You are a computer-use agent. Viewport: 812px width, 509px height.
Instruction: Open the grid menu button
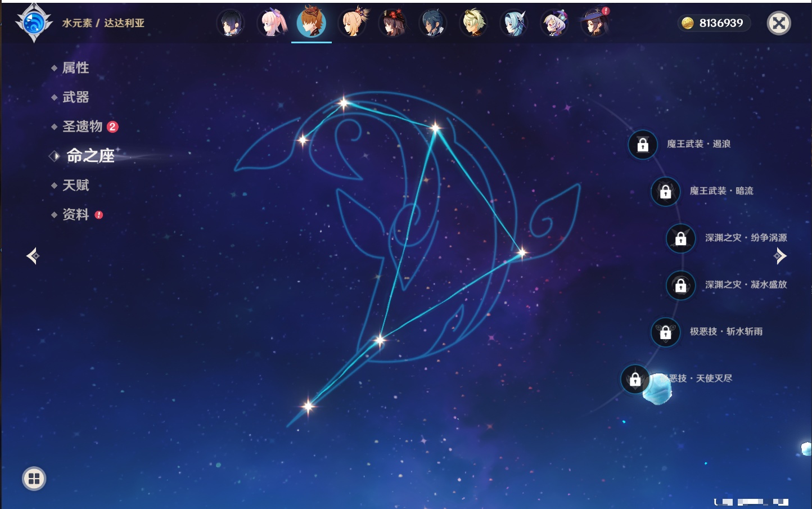pos(34,479)
